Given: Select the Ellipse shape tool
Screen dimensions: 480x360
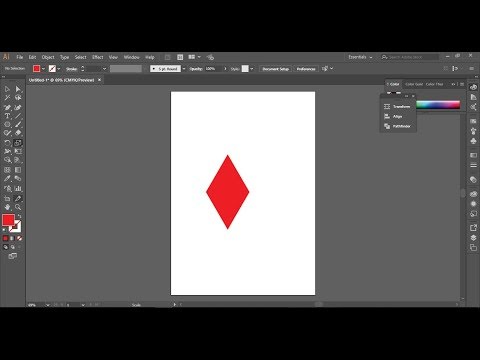Looking at the screenshot, I should point(7,125).
